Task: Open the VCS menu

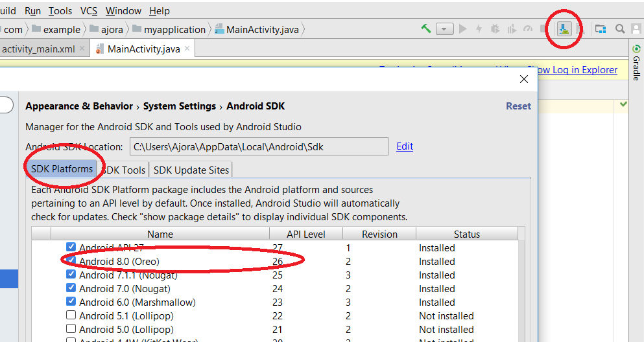Action: 89,11
